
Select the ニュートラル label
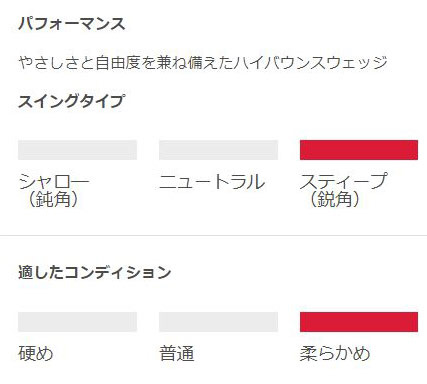212,182
